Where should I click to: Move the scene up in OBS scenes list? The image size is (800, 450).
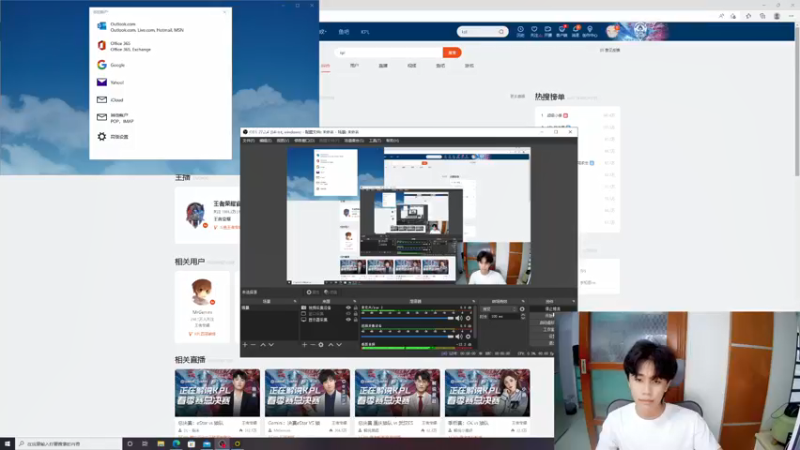(x=263, y=345)
